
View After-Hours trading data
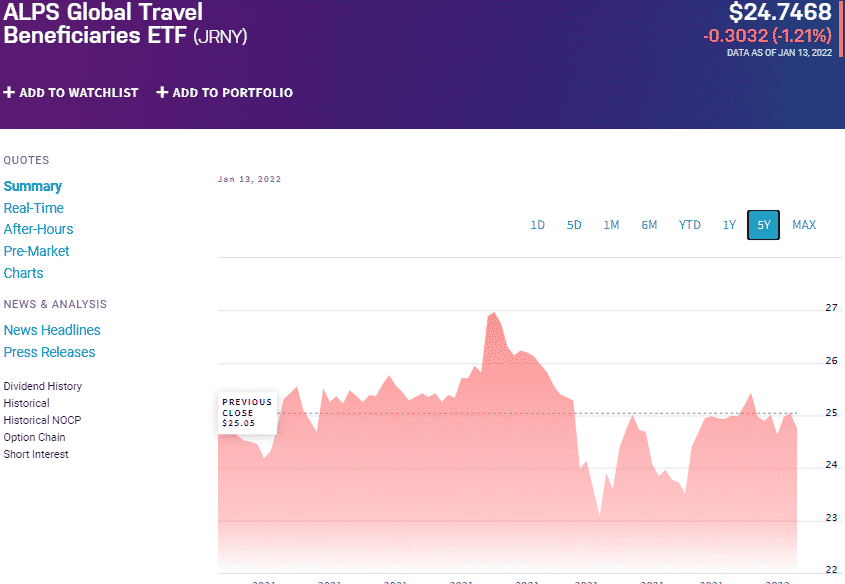(38, 229)
